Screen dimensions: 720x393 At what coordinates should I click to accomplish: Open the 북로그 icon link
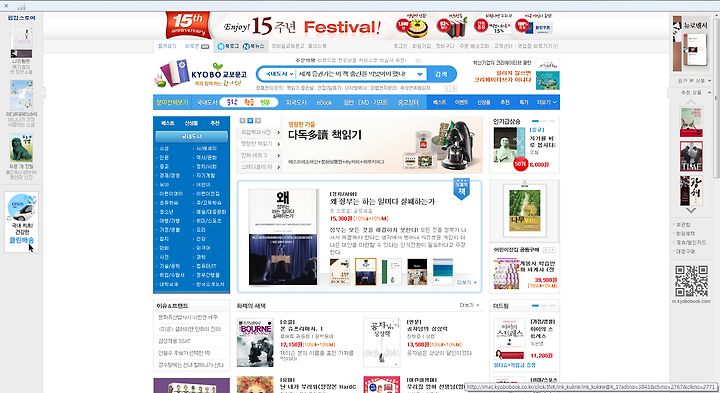228,46
